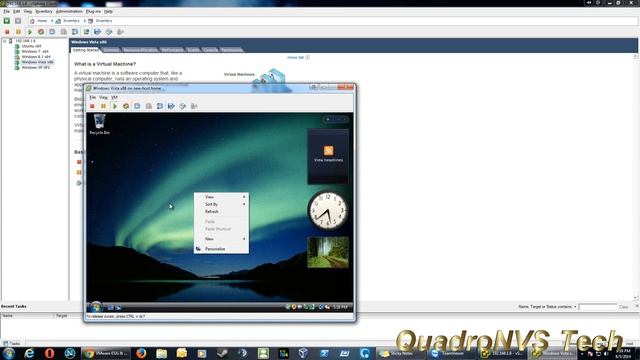The height and width of the screenshot is (360, 640).
Task: Select Windows 7 x64 VM in tree
Action: click(x=35, y=52)
